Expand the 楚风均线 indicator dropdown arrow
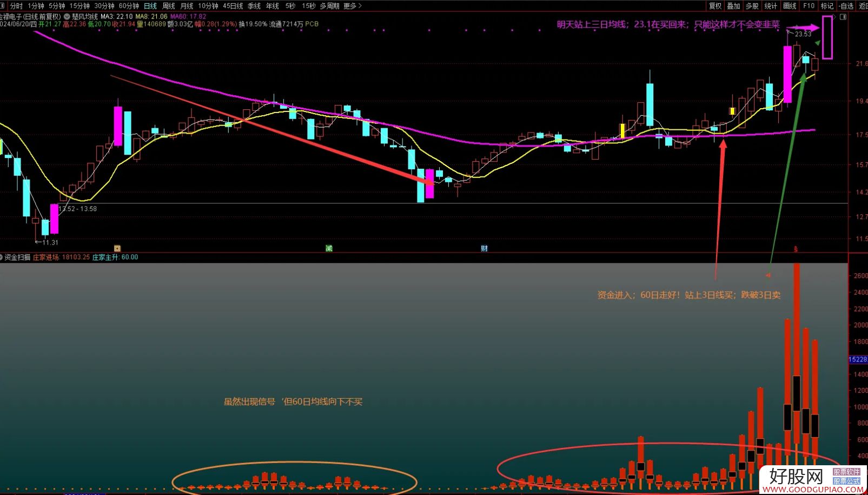 (x=67, y=17)
